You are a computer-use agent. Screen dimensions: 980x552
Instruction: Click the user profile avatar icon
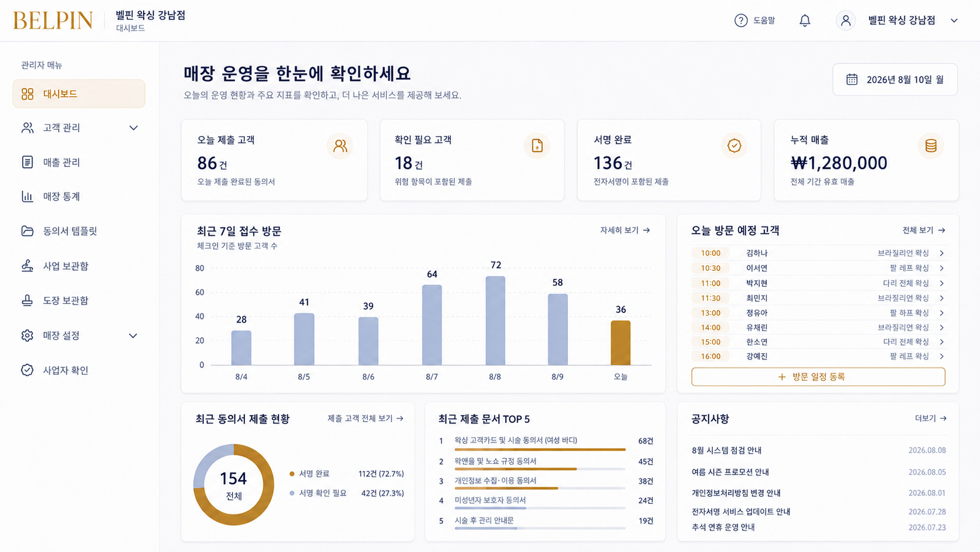[x=845, y=21]
